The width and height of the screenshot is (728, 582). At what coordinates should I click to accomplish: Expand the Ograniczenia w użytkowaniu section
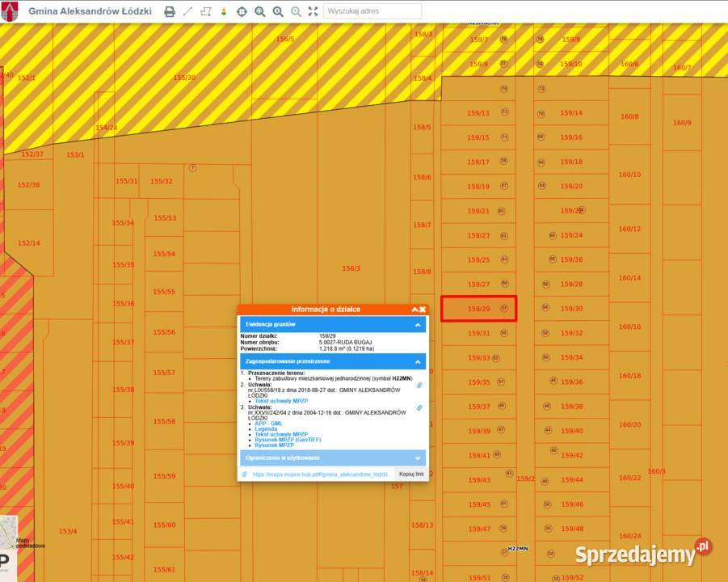click(x=418, y=458)
